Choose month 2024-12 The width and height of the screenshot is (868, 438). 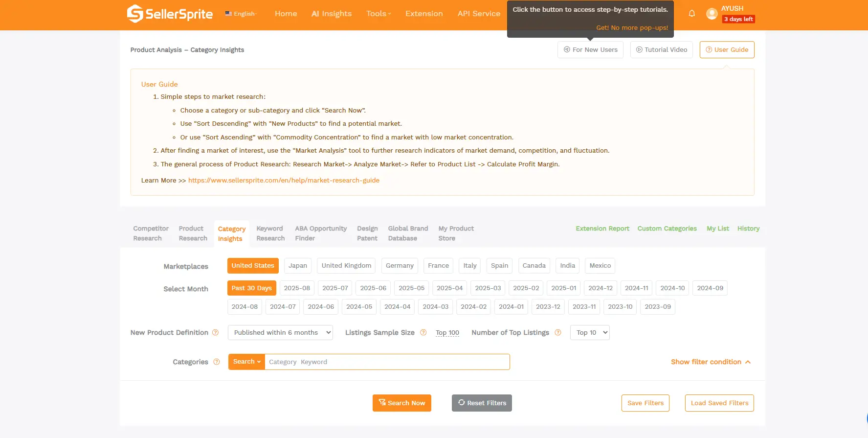click(x=601, y=288)
